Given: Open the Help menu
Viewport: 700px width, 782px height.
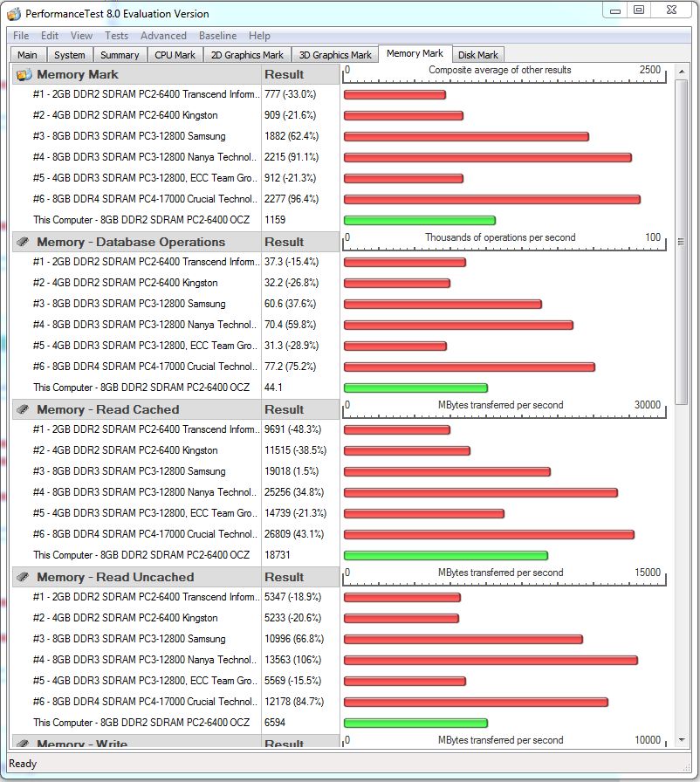Looking at the screenshot, I should (259, 36).
